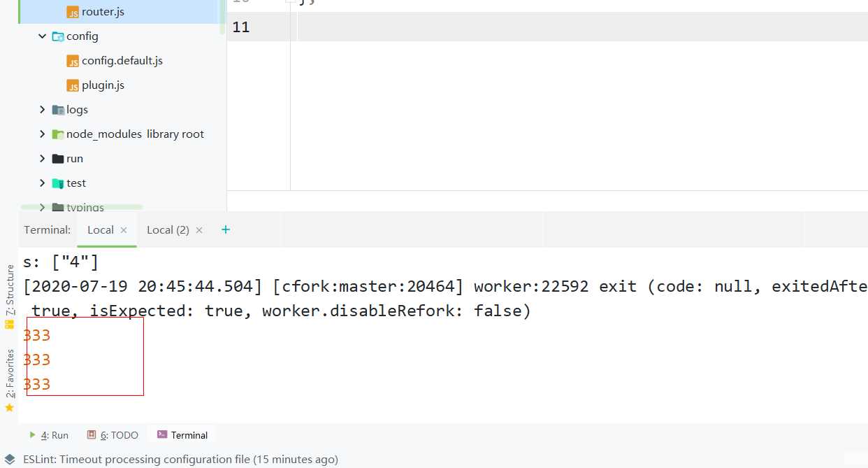Image resolution: width=868 pixels, height=468 pixels.
Task: Select the node_modules folder icon
Action: point(58,134)
